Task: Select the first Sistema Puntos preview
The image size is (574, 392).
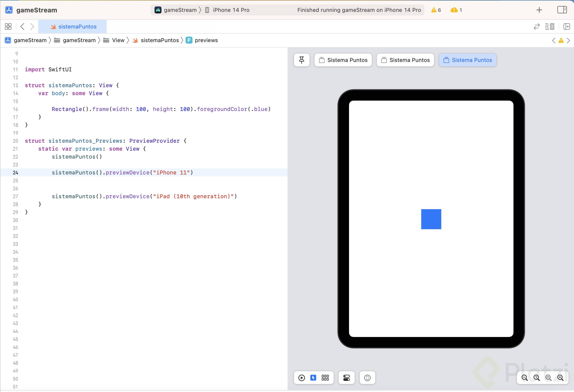Action: pyautogui.click(x=343, y=60)
